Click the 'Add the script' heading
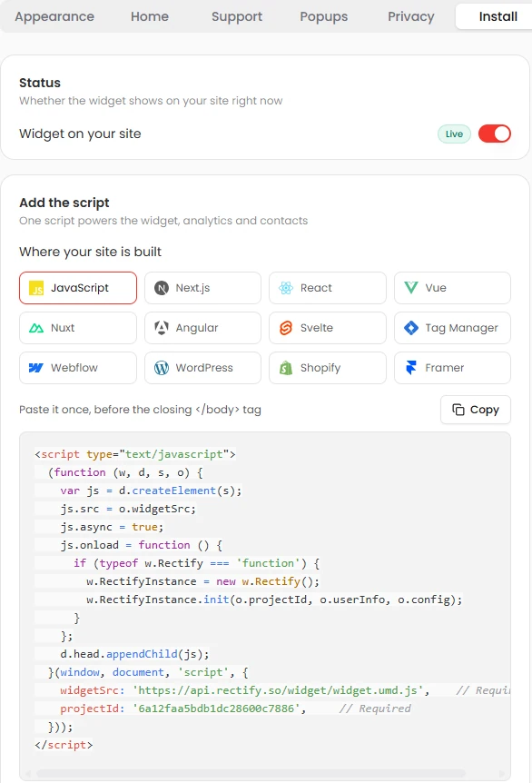532x783 pixels. tap(64, 203)
